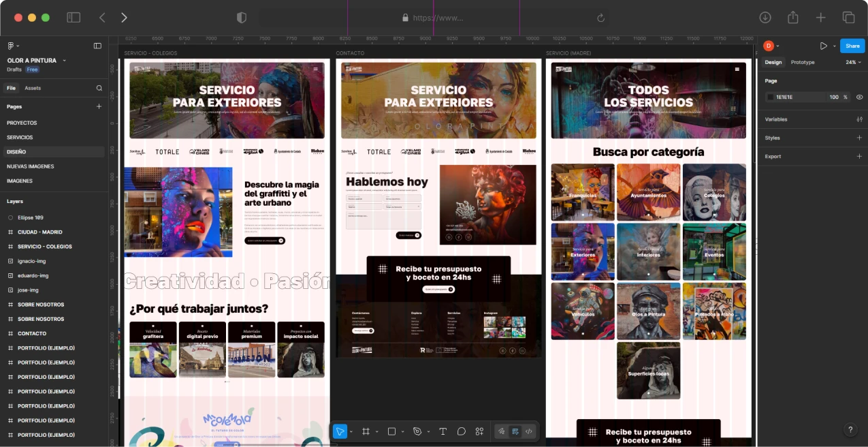
Task: Collapse the left sidebar panel toggle
Action: click(97, 46)
